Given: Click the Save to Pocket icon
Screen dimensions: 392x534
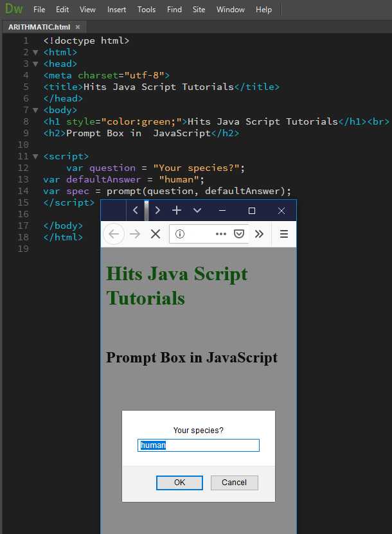Looking at the screenshot, I should coord(239,234).
